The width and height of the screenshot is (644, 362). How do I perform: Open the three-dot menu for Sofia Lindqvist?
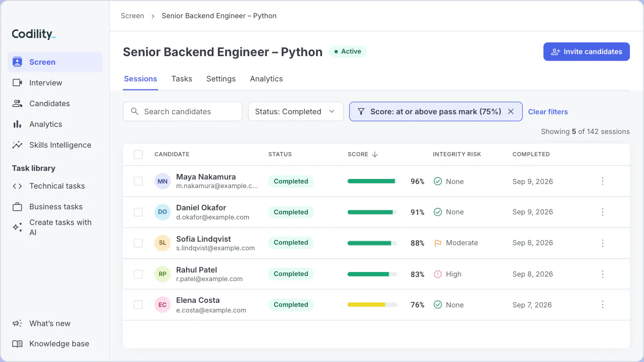click(603, 243)
